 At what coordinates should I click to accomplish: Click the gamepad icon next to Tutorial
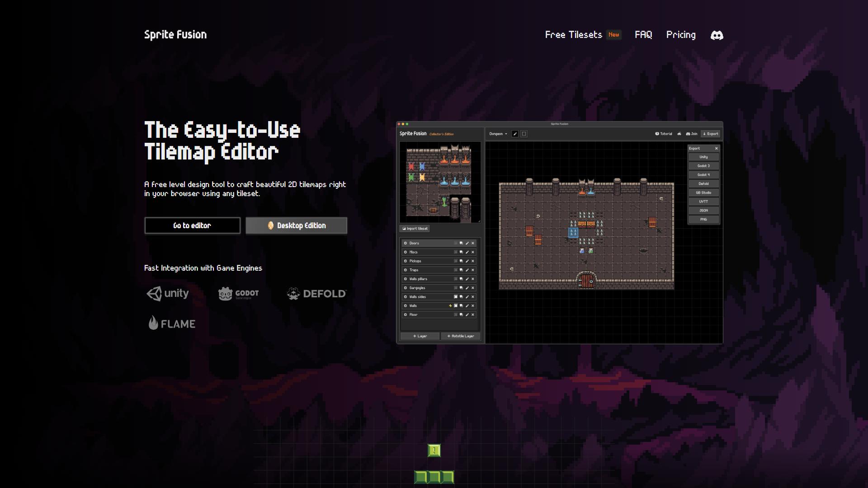click(x=679, y=134)
